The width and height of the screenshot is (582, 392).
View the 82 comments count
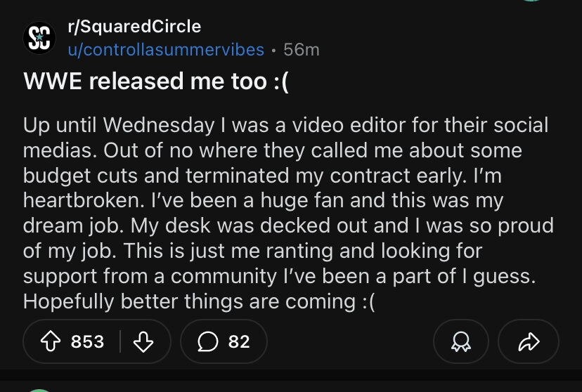pos(239,341)
